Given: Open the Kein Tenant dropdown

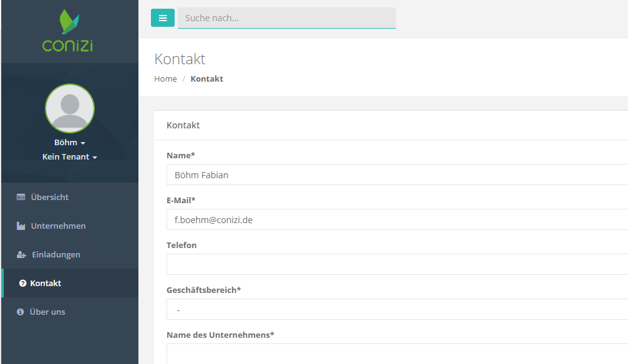Looking at the screenshot, I should pyautogui.click(x=69, y=157).
